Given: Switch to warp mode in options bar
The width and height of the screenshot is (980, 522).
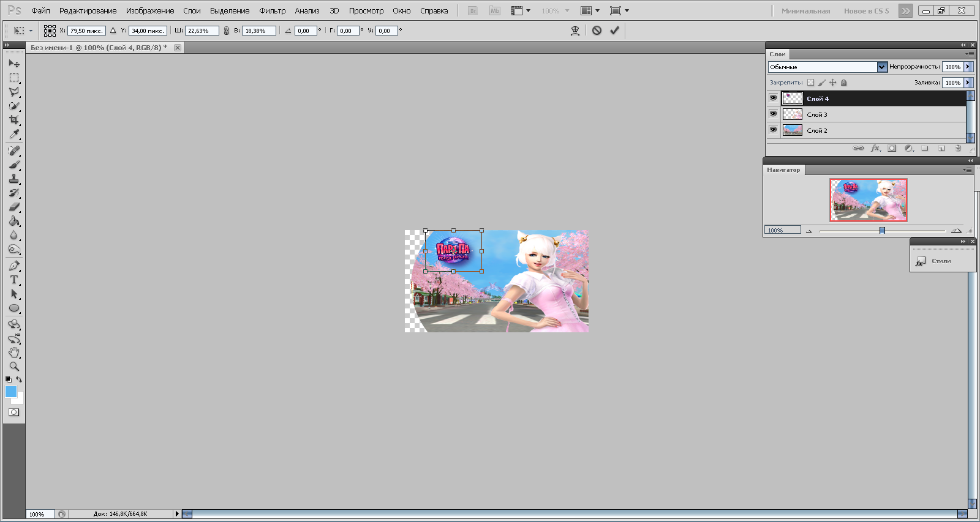Looking at the screenshot, I should (575, 31).
